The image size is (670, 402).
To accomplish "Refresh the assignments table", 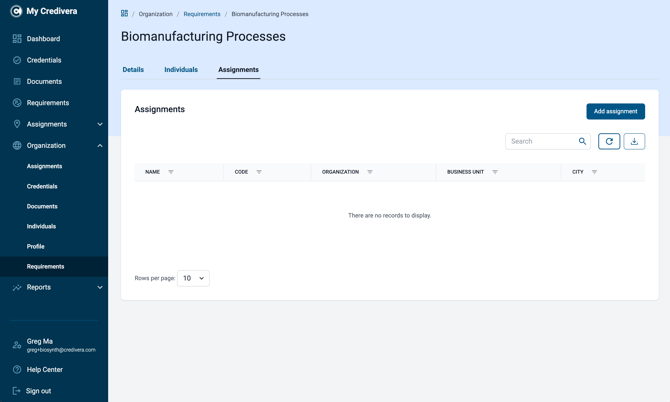I will 609,141.
